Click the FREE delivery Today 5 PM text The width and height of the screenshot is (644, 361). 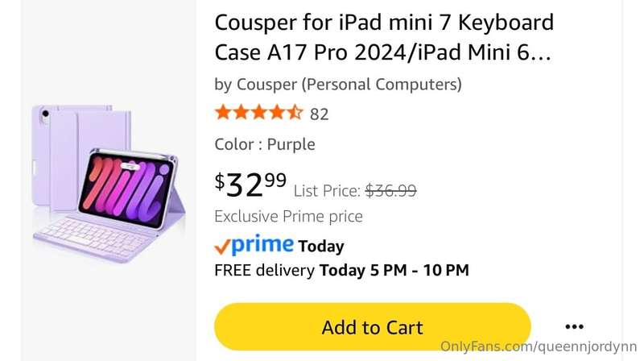coord(341,270)
